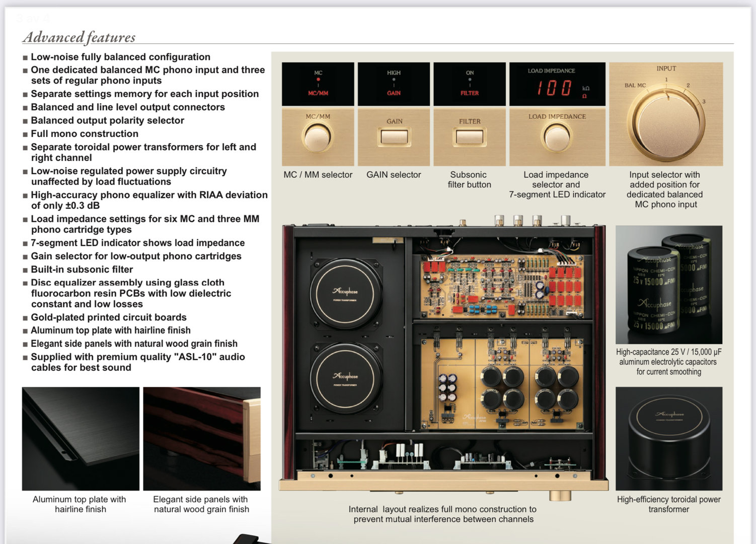Click 'Balanced and line level output connectors'
This screenshot has height=544, width=756.
[127, 107]
